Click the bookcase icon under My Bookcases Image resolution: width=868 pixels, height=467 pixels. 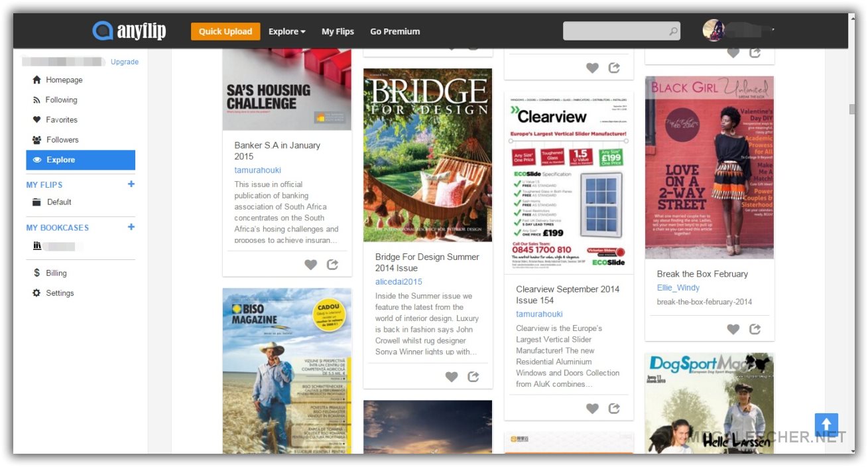pos(37,245)
